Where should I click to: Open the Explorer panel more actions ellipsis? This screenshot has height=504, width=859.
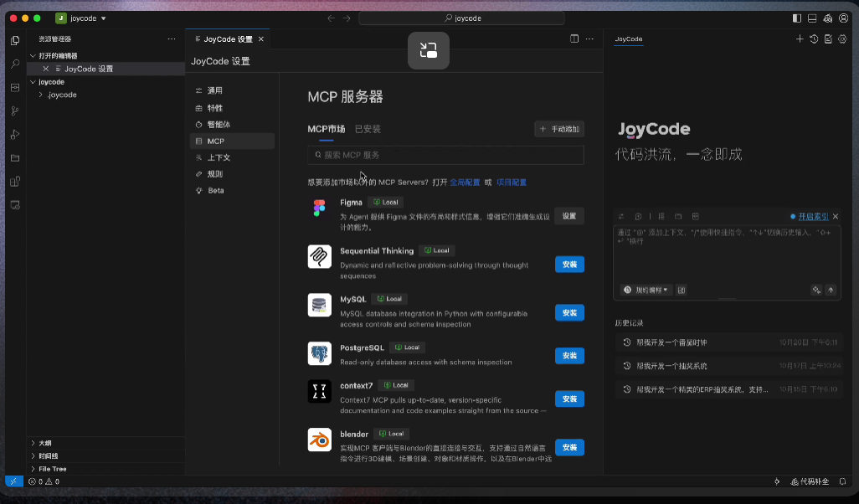coord(172,39)
